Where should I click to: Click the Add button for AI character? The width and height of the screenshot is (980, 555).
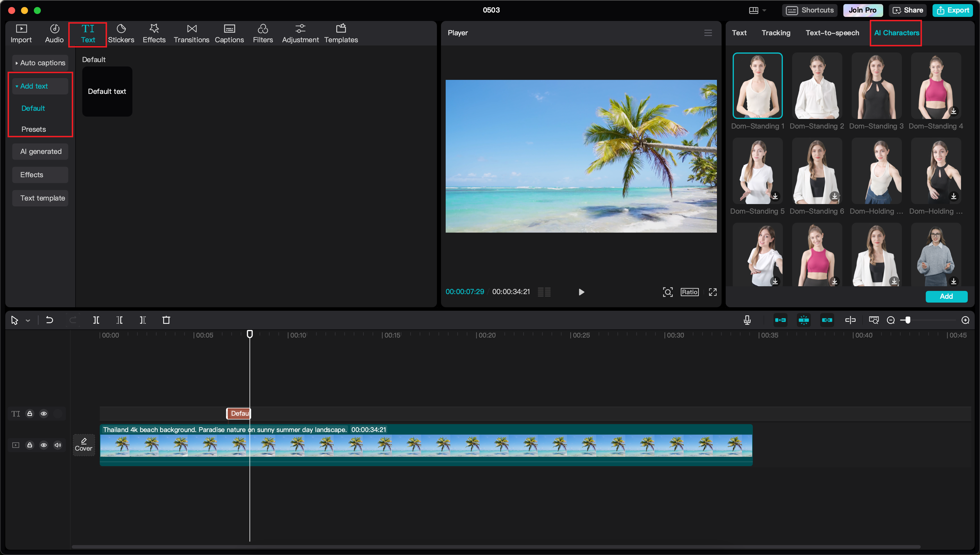(946, 296)
